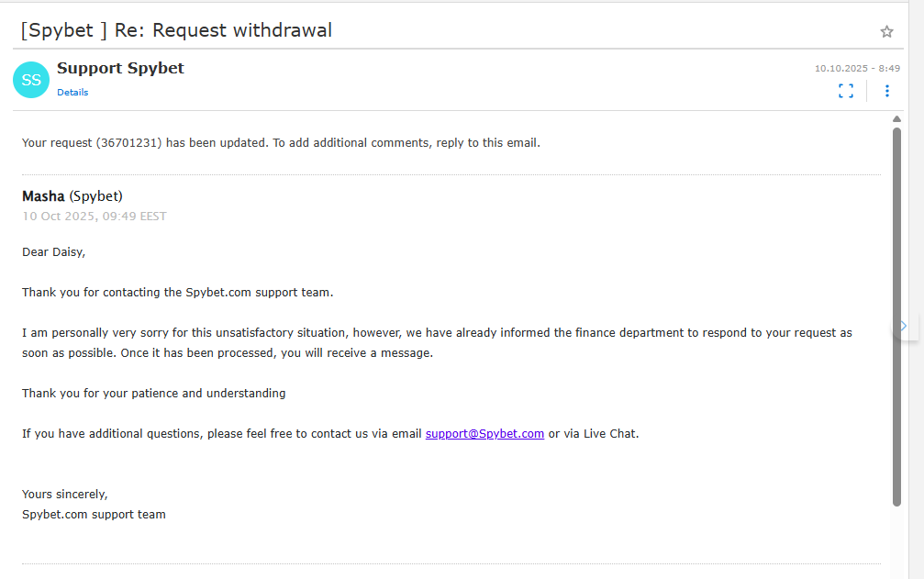Open the three-dot more actions menu
This screenshot has width=924, height=579.
886,90
